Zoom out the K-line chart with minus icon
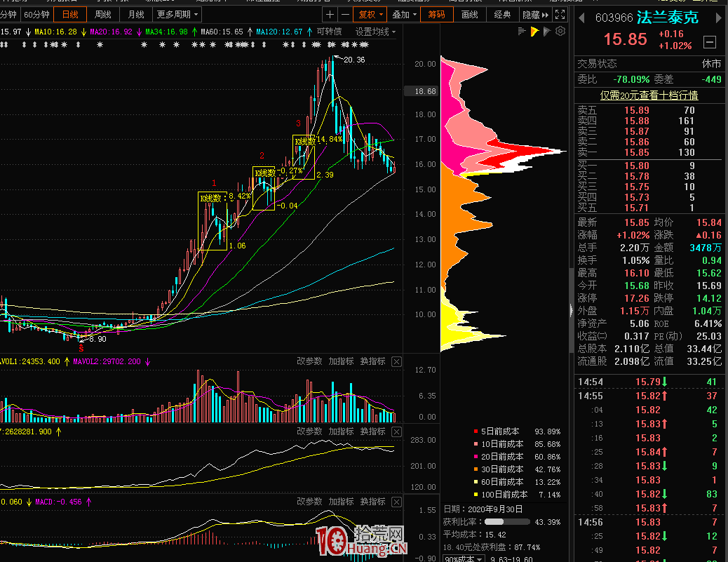The width and height of the screenshot is (728, 562). [345, 15]
